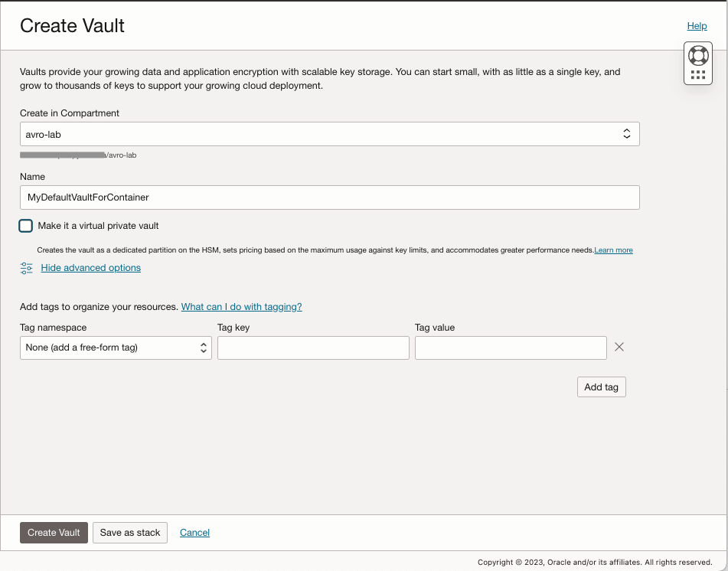
Task: Focus the vault Name input field
Action: point(329,197)
